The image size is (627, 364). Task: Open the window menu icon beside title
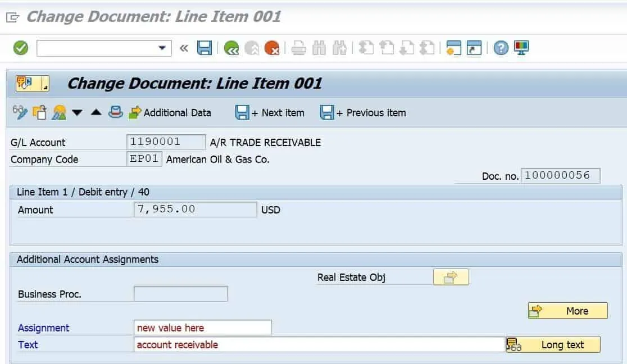[x=12, y=17]
